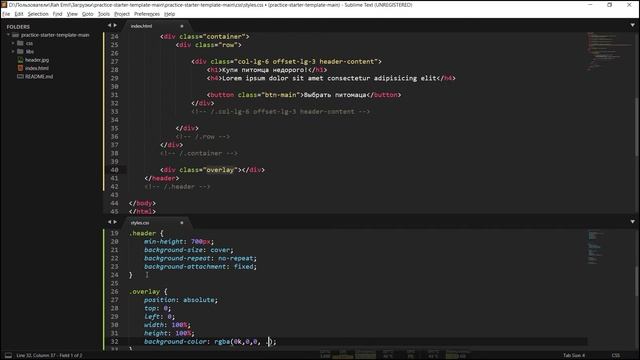The height and width of the screenshot is (360, 640).
Task: Open the upper pane tab list dropdown
Action: coord(633,25)
